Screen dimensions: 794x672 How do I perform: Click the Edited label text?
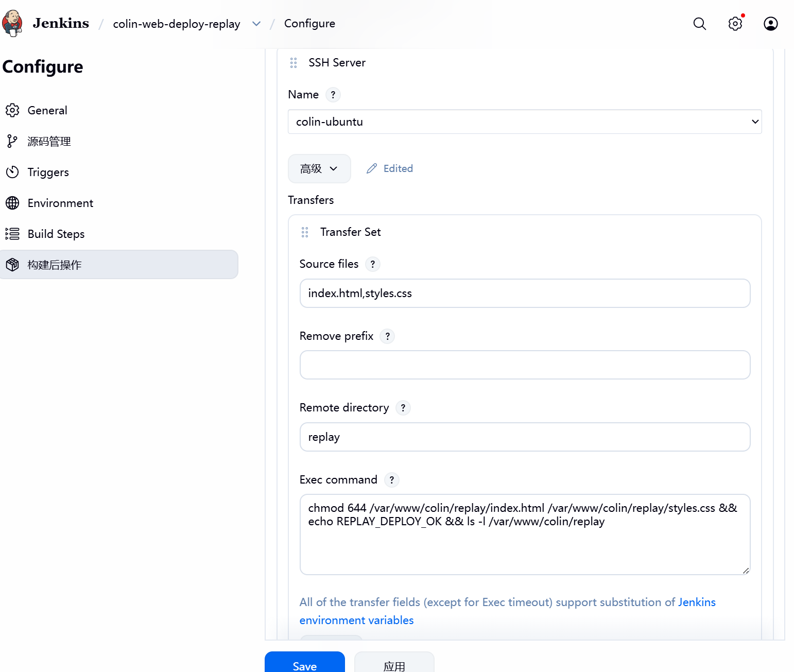[398, 168]
